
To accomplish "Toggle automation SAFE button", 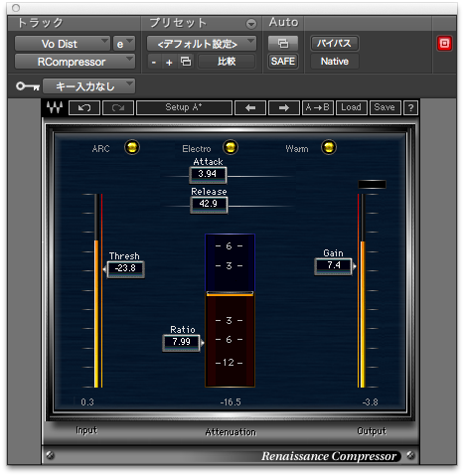I will point(283,62).
